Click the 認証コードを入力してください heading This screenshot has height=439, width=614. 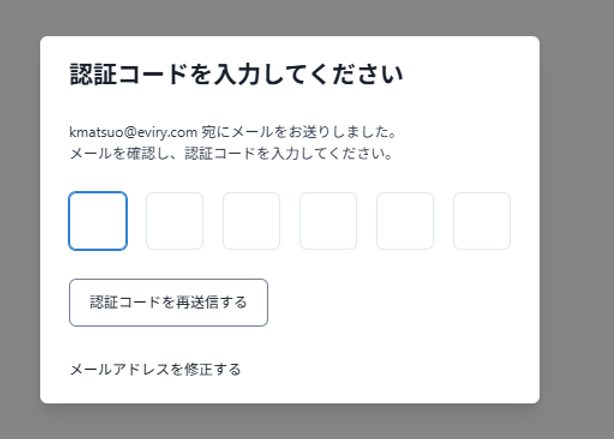tap(236, 74)
